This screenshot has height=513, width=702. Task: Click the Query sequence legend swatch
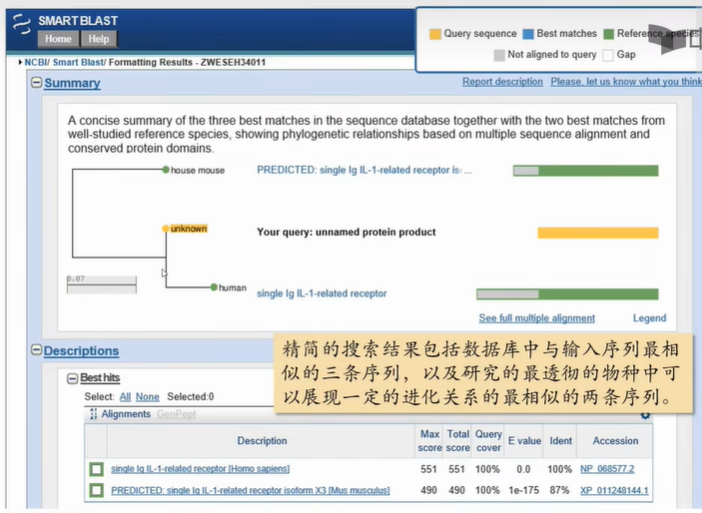(x=435, y=34)
